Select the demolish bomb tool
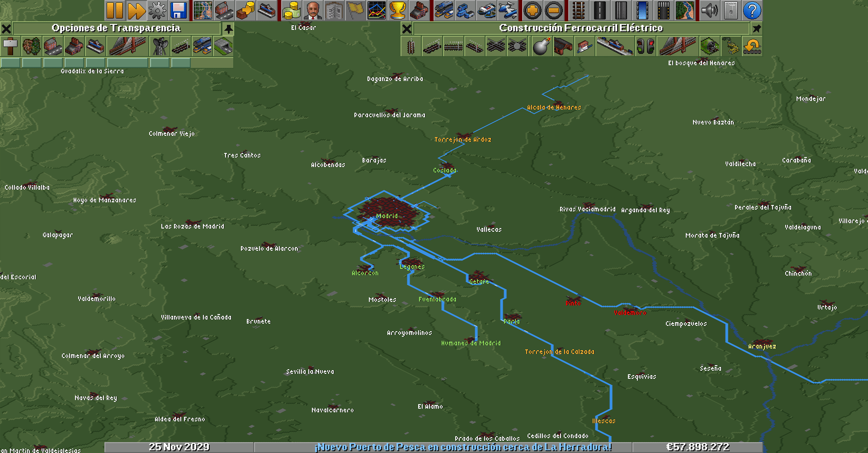This screenshot has width=868, height=453. tap(542, 46)
